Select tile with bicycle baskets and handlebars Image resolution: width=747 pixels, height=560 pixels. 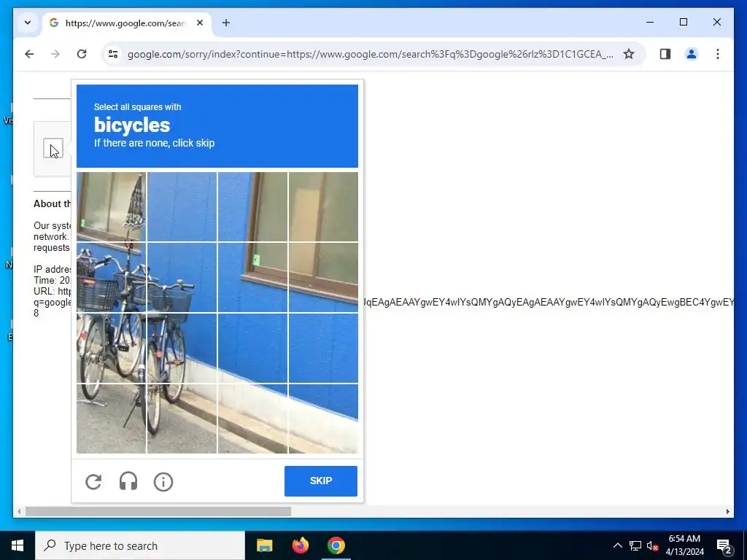tap(111, 278)
